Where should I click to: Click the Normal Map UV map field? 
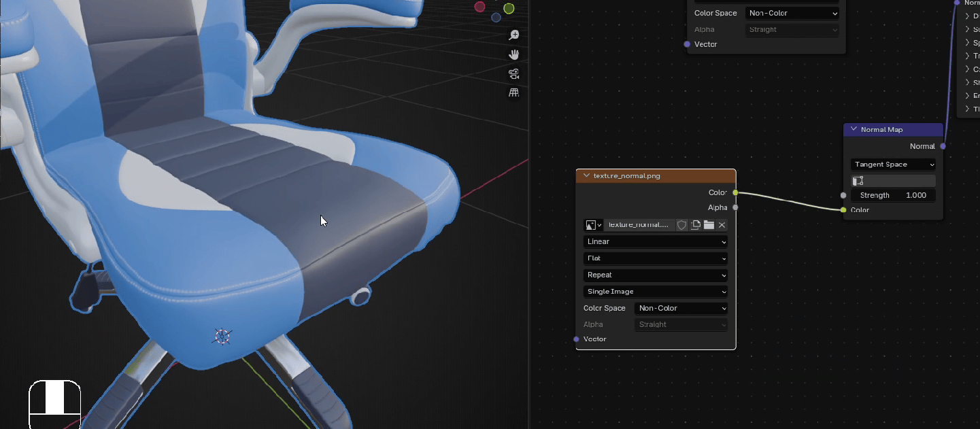(x=893, y=181)
